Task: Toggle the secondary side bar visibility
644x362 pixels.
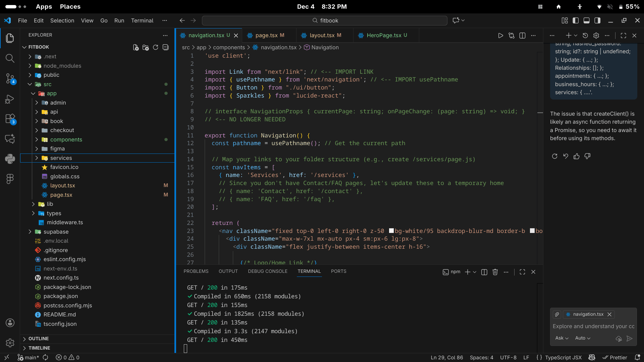Action: pos(597,20)
